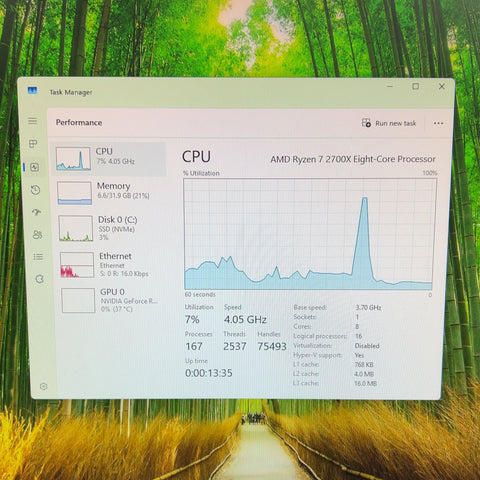Maximize the Task Manager window
This screenshot has width=480, height=480.
[x=415, y=87]
